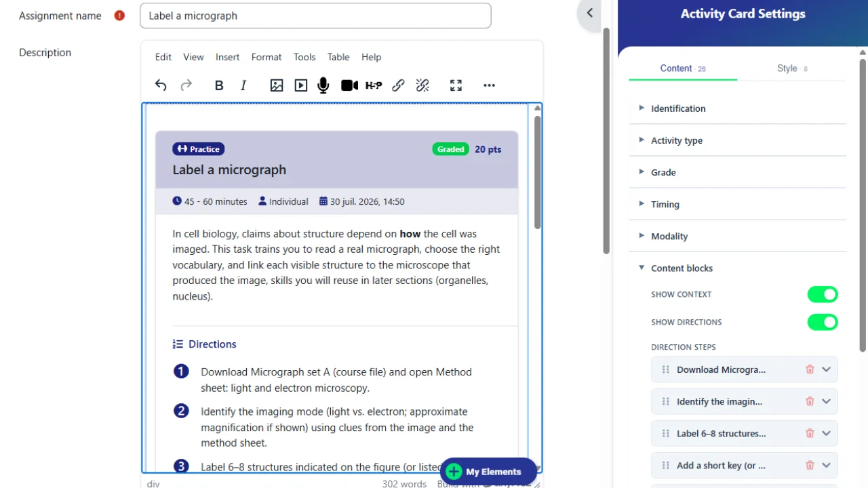
Task: Undo the last editor change
Action: [x=161, y=85]
